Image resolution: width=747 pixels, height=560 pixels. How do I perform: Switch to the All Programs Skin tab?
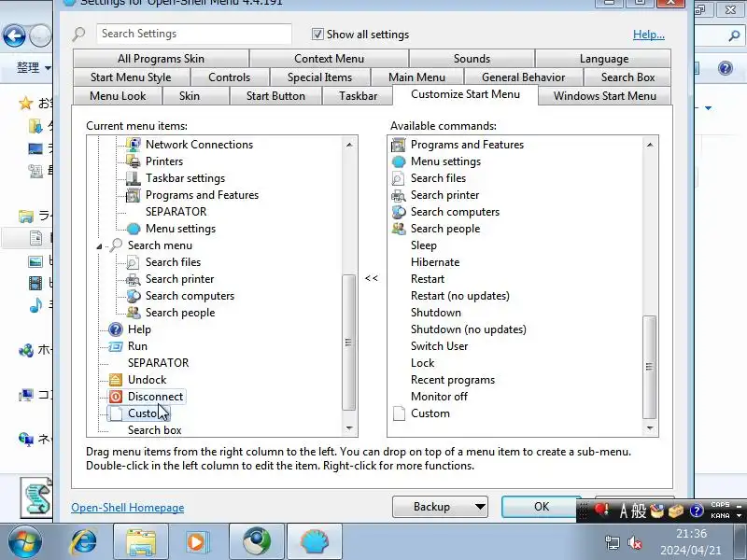coord(161,59)
